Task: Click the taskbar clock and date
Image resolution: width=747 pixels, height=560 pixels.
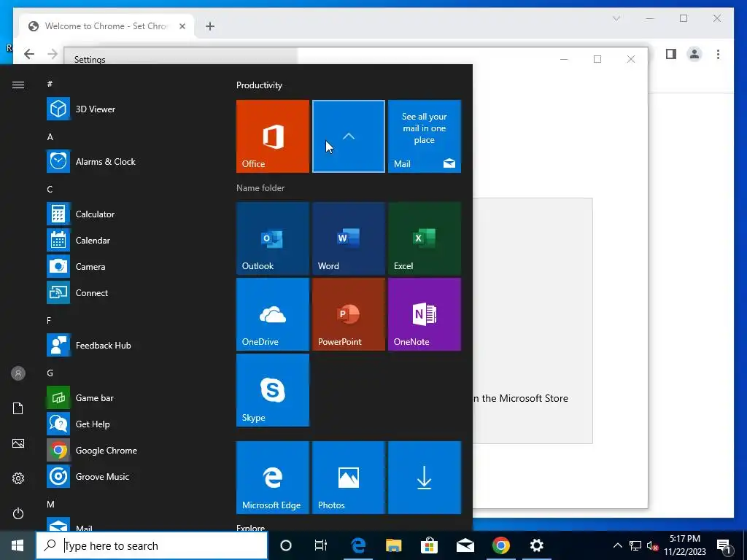Action: [x=685, y=545]
